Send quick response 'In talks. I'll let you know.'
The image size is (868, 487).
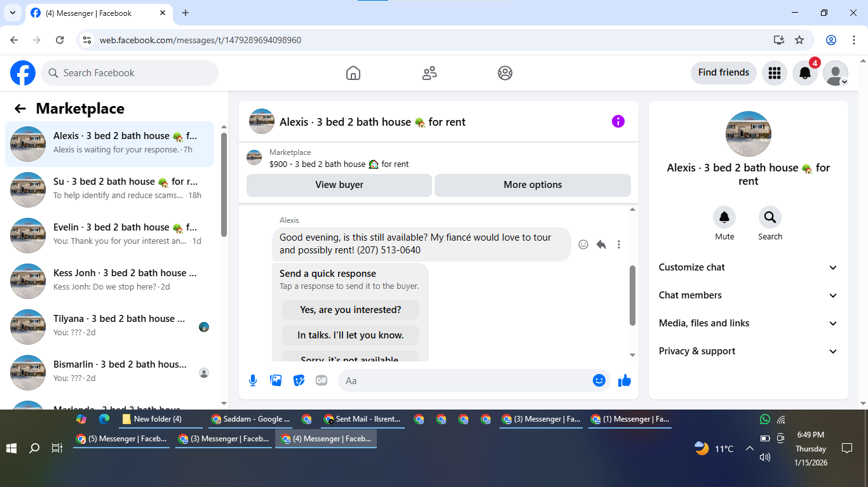[x=350, y=335]
